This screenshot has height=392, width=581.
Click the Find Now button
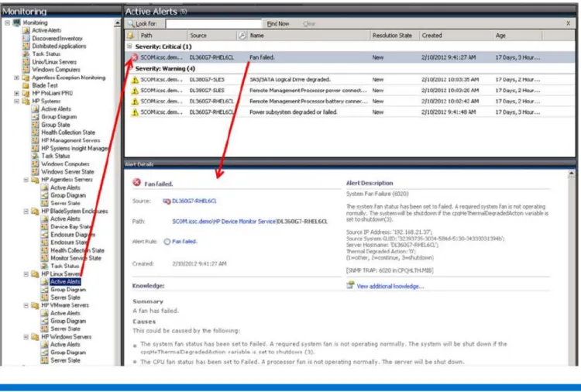coord(278,24)
